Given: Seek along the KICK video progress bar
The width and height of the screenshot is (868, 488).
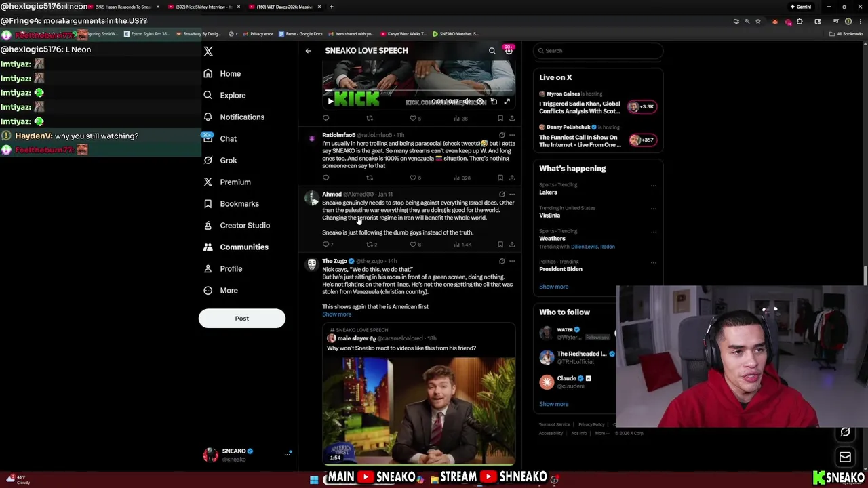Looking at the screenshot, I should pyautogui.click(x=418, y=90).
